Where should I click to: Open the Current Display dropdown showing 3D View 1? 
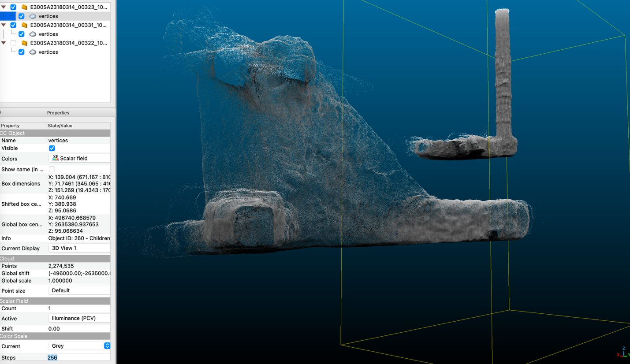79,248
